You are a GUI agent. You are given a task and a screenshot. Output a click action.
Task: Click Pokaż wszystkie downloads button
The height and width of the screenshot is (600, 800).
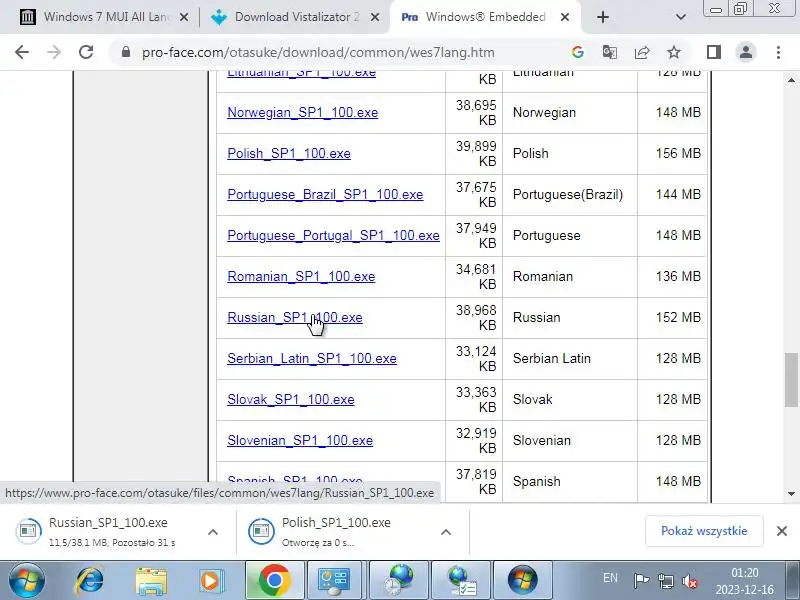tap(704, 531)
